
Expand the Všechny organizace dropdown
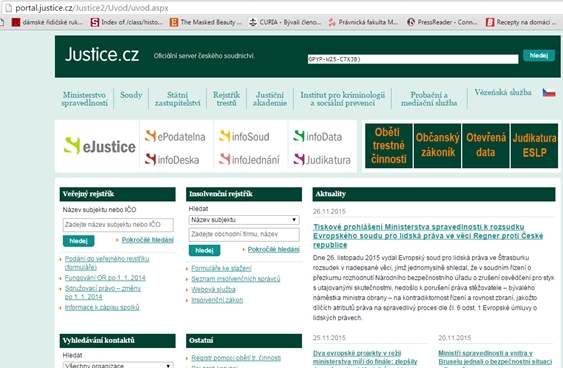(x=118, y=365)
